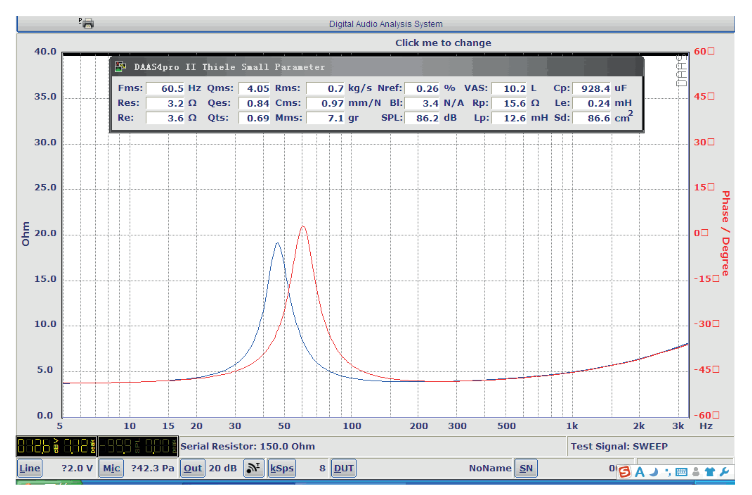Click the blue A language mode icon

tap(640, 472)
